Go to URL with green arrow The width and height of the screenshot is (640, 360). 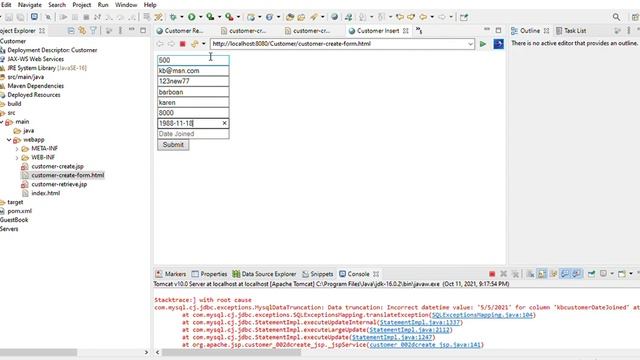[x=483, y=44]
